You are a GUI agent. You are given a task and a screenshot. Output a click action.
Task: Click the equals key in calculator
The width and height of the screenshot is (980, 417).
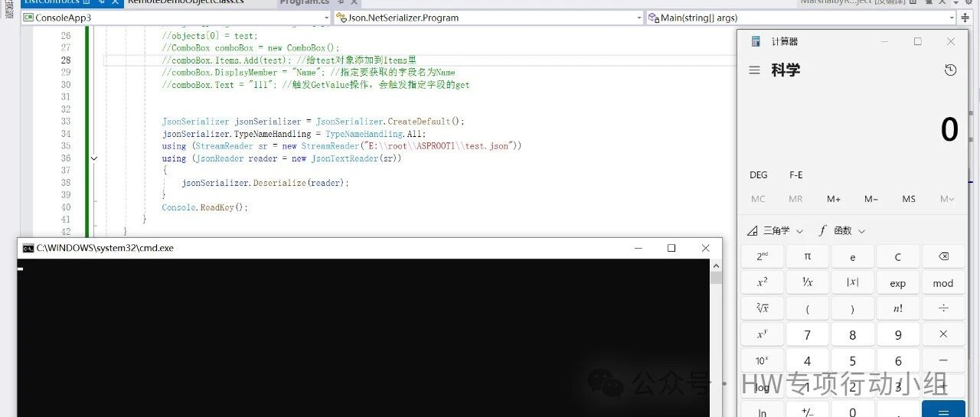tap(943, 410)
